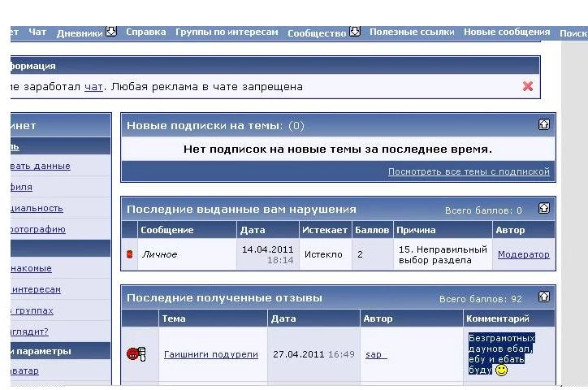The height and width of the screenshot is (390, 588).
Task: Open Полезные ссылки in the navbar
Action: 412,32
